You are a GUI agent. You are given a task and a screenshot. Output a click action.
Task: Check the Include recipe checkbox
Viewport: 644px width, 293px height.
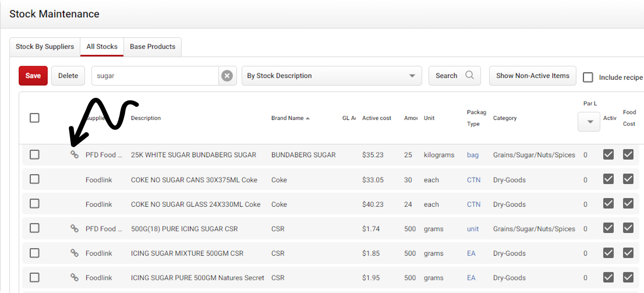coord(588,77)
